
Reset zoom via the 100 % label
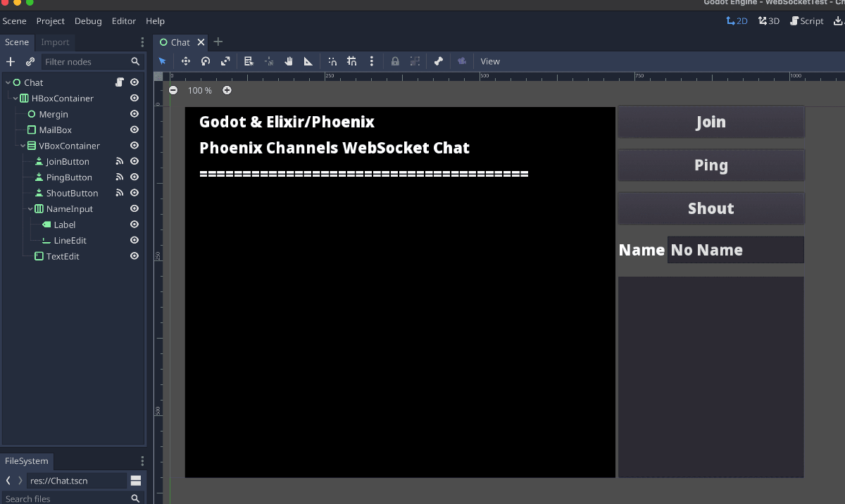(x=200, y=90)
